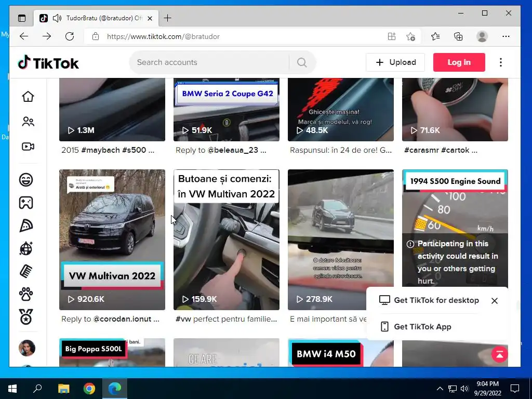Open the notifications action center
Screen dimensions: 532x399
coord(515,389)
